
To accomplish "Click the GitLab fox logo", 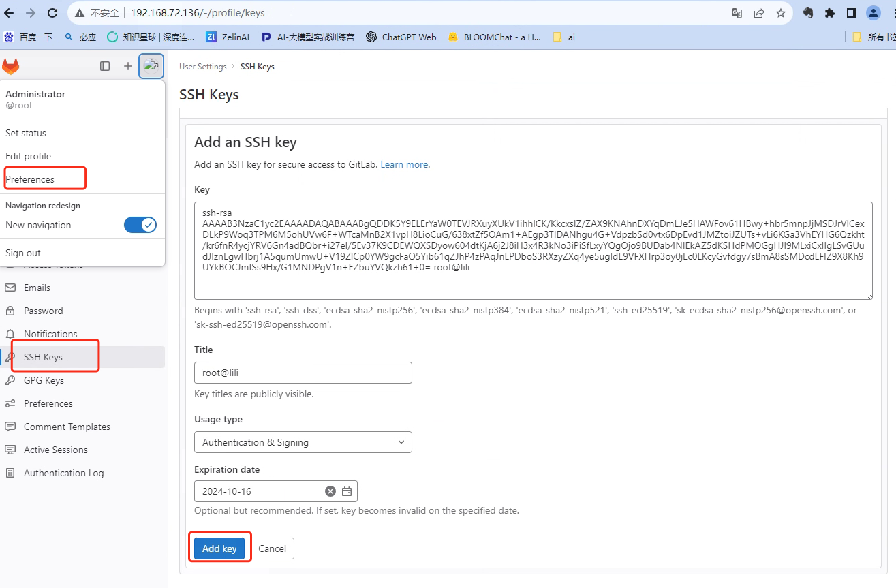I will pos(11,66).
